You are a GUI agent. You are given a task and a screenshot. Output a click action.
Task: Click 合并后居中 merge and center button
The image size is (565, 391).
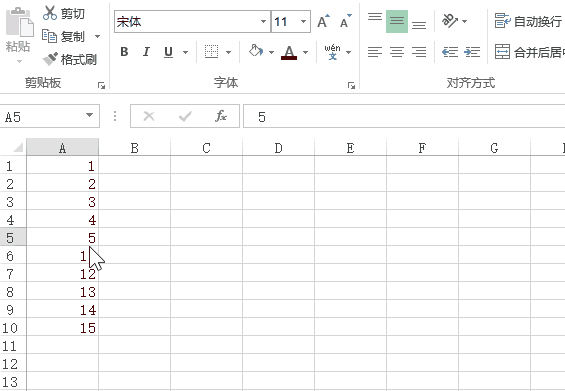tap(529, 52)
